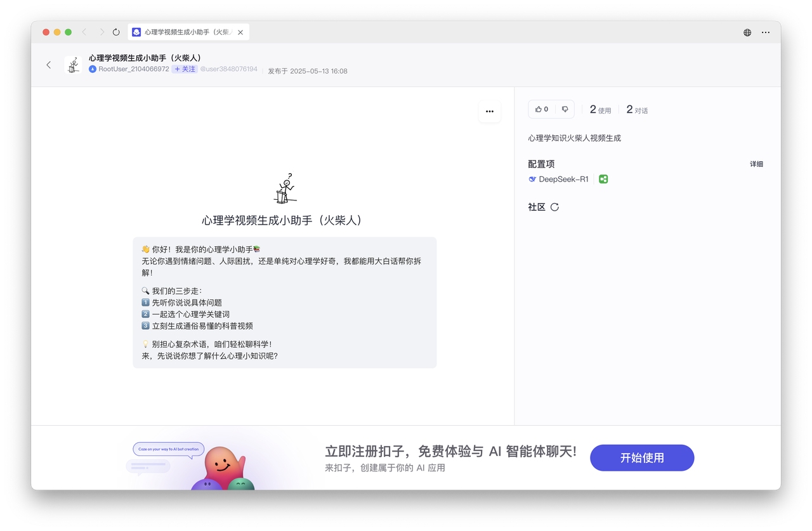Click the 心理学知识火柴人视频生成 description
This screenshot has width=812, height=531.
(574, 138)
